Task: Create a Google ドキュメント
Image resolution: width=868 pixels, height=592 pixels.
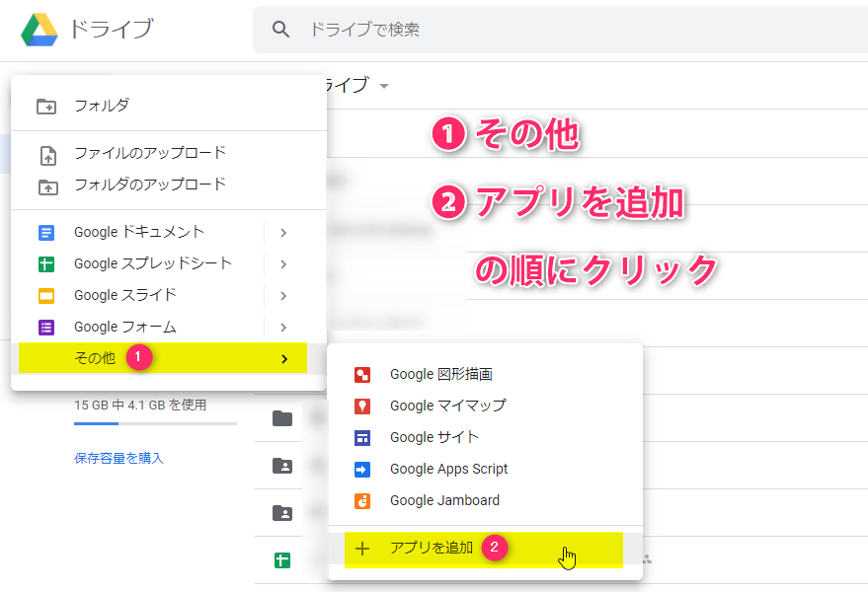Action: (137, 233)
